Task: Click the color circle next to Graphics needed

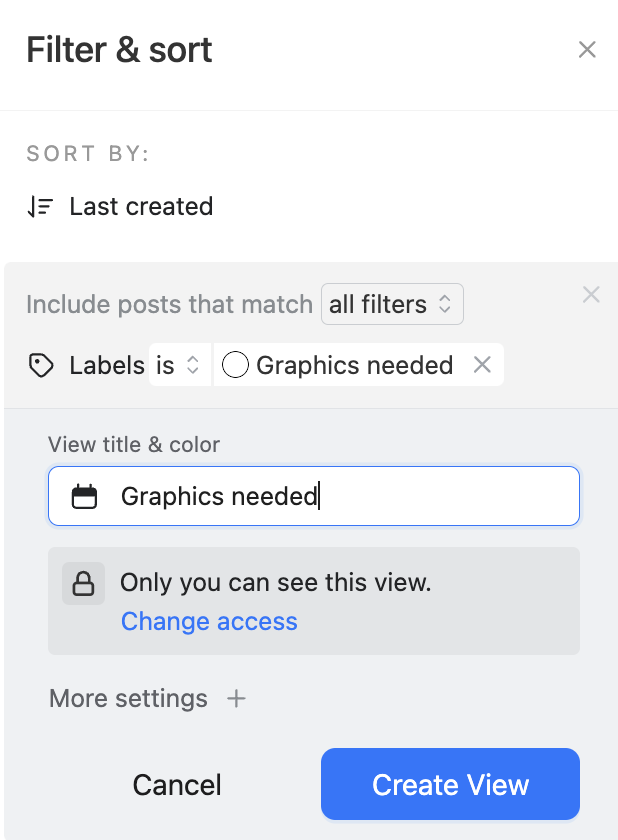Action: coord(235,365)
